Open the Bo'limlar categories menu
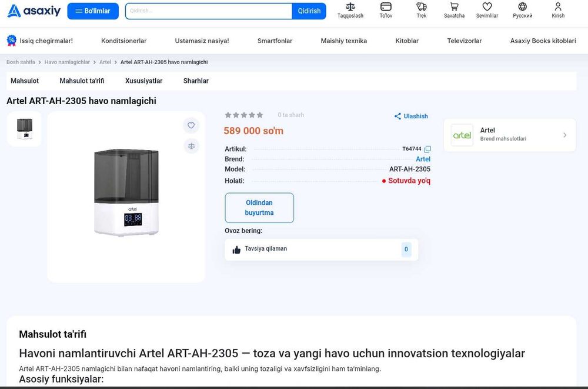 coord(93,11)
